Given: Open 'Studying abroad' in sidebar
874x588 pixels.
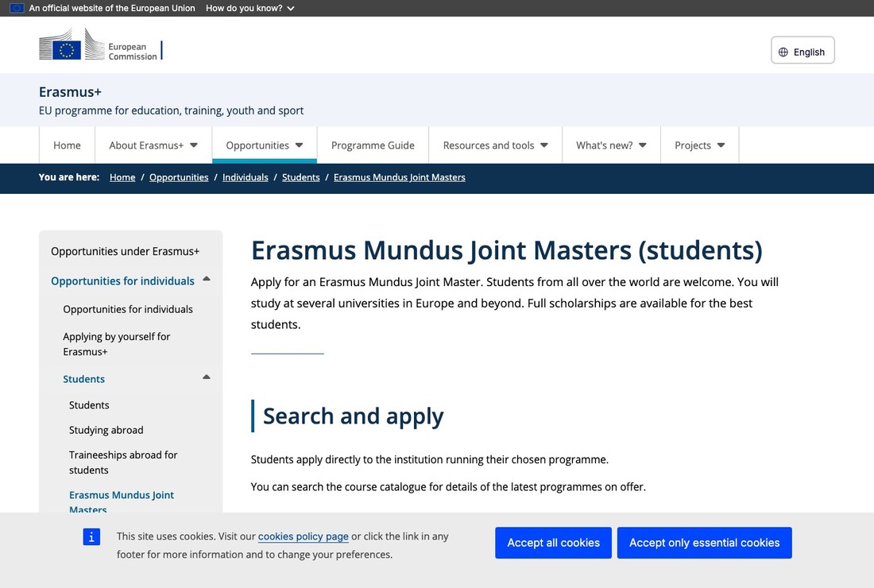Looking at the screenshot, I should tap(106, 430).
